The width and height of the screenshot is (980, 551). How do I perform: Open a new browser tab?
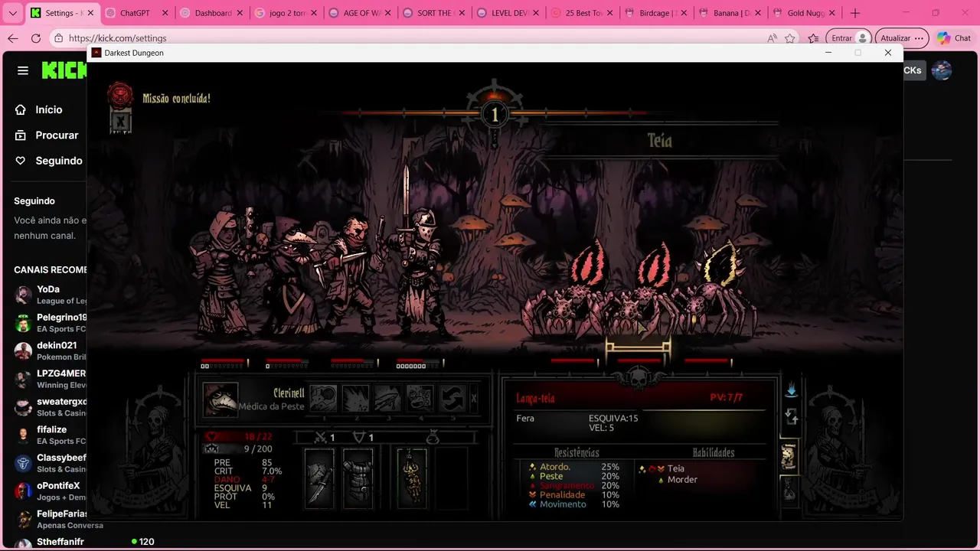pyautogui.click(x=855, y=13)
